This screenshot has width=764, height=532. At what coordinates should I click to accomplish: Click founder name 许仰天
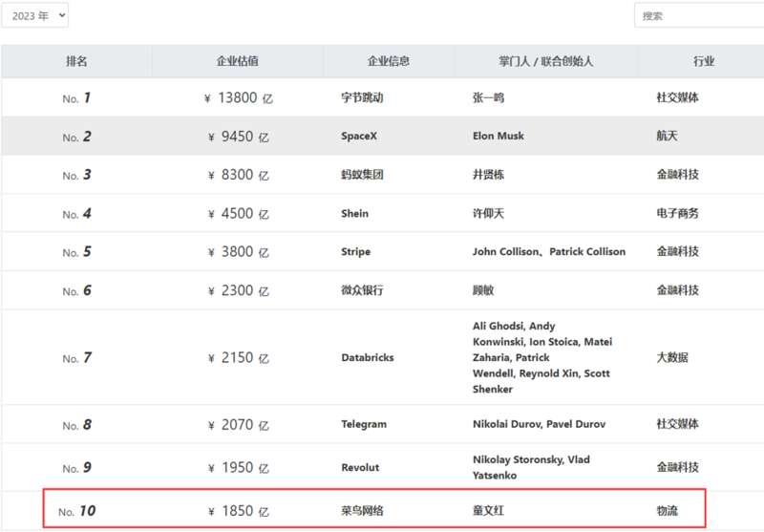pyautogui.click(x=488, y=213)
